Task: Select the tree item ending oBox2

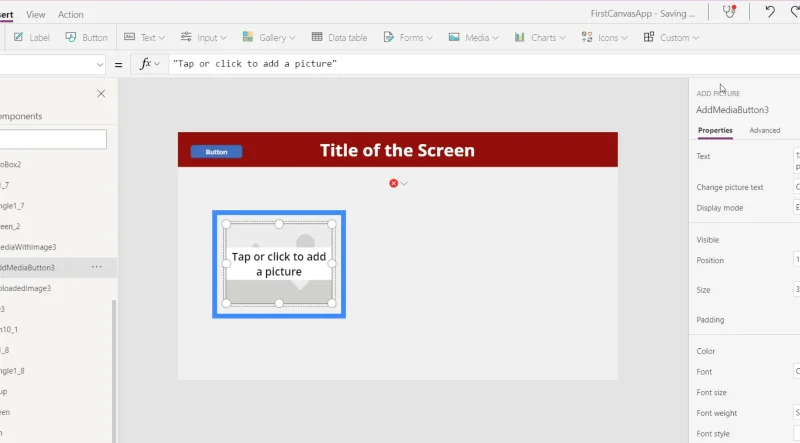Action: (11, 164)
